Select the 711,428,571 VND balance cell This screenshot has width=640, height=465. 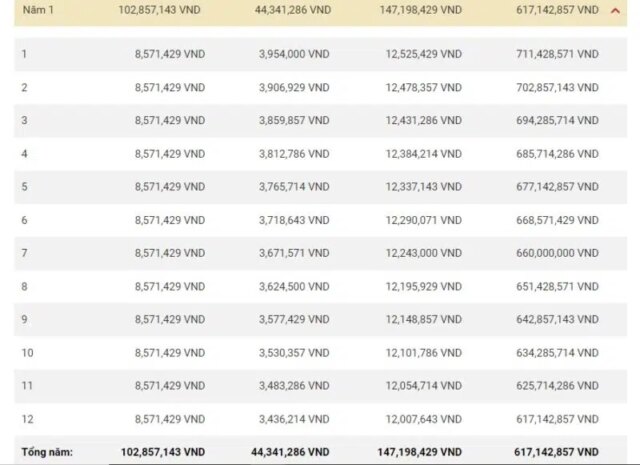[555, 54]
